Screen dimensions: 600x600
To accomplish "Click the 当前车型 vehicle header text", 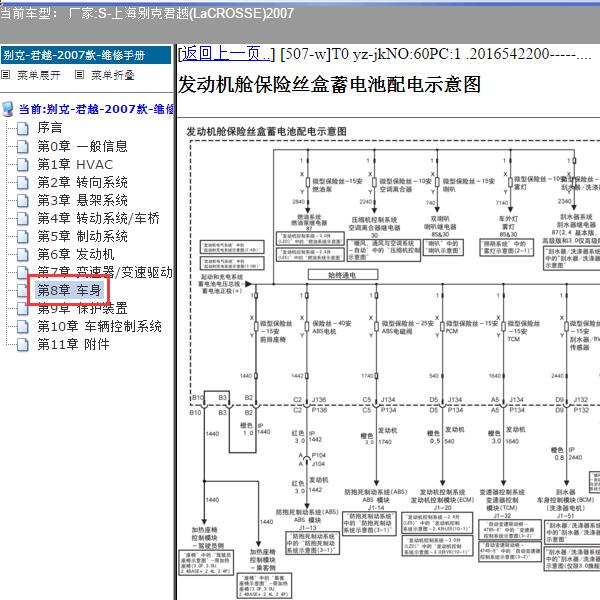I will [x=147, y=13].
